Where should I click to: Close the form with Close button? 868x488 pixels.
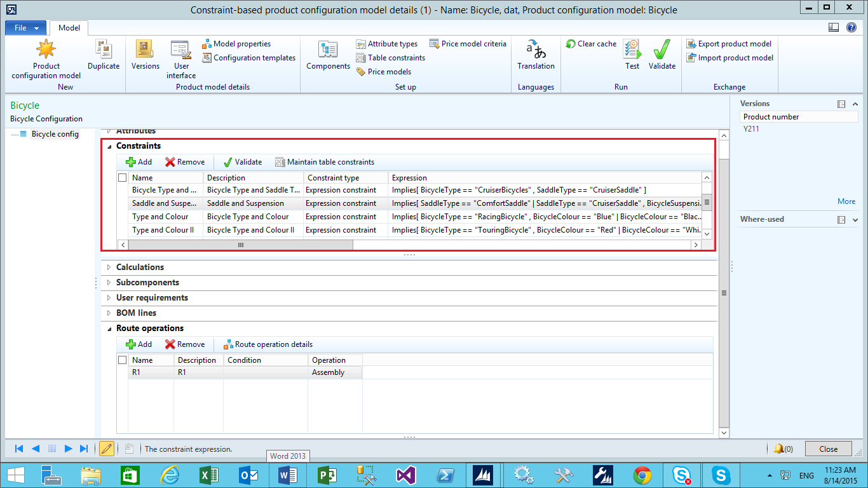point(829,449)
